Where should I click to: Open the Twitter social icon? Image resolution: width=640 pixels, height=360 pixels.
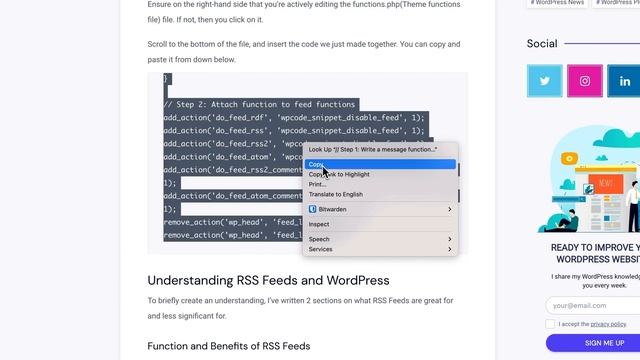(x=544, y=81)
